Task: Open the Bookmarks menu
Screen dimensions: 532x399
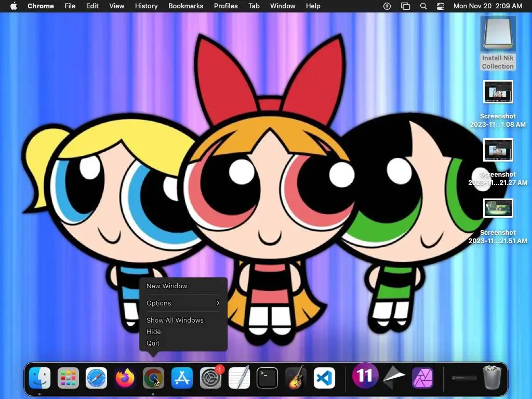Action: pos(186,6)
